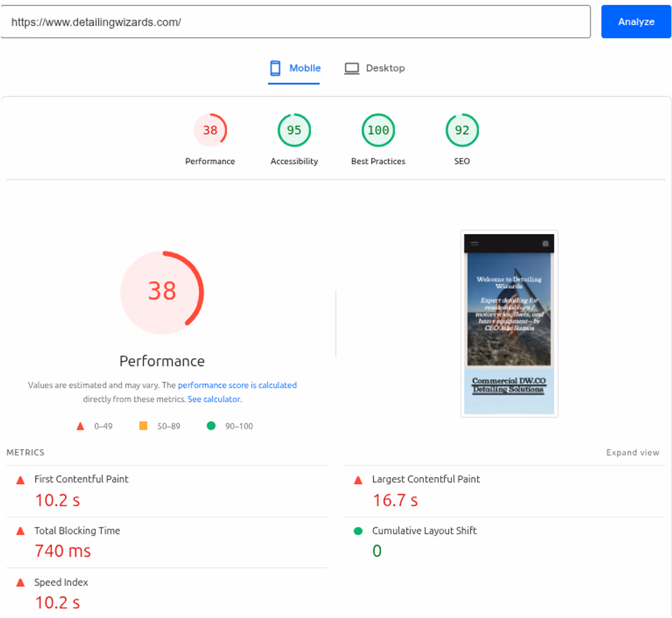This screenshot has height=618, width=672.
Task: Switch to the Mobile tab
Action: tap(295, 68)
